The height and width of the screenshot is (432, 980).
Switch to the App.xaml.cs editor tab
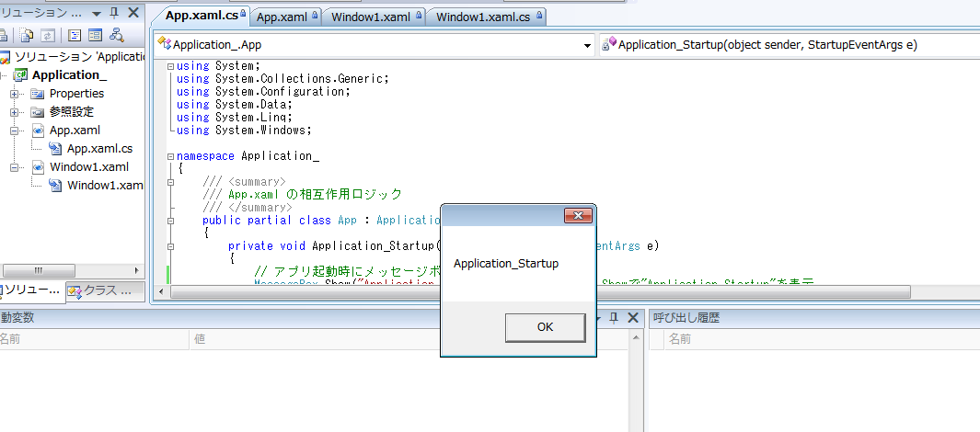click(x=202, y=17)
